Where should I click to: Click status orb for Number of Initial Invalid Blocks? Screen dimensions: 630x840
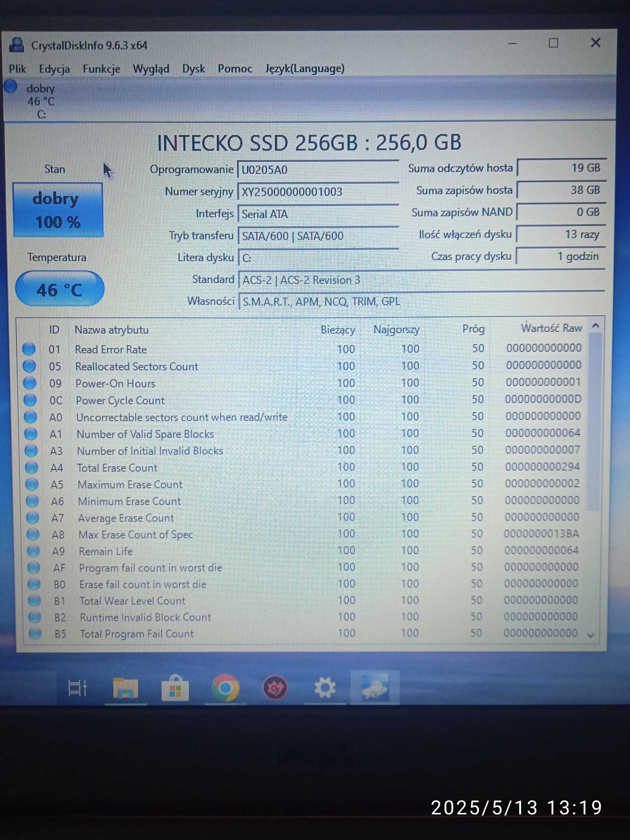[31, 451]
